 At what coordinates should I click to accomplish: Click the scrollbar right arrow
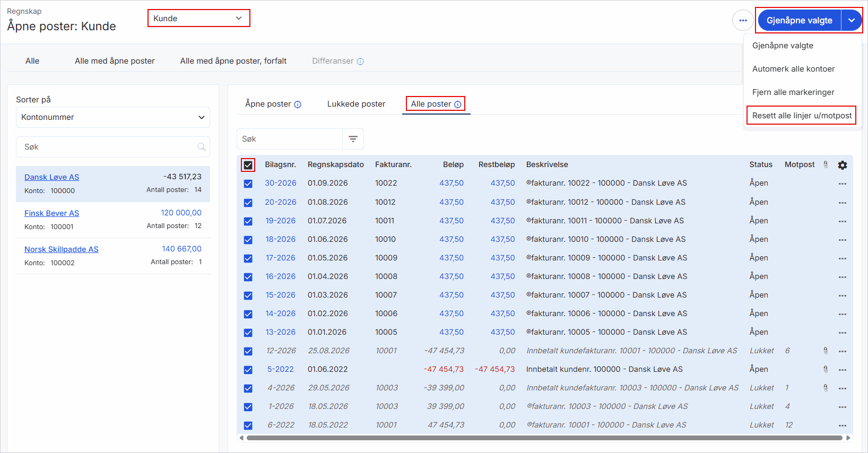[848, 438]
